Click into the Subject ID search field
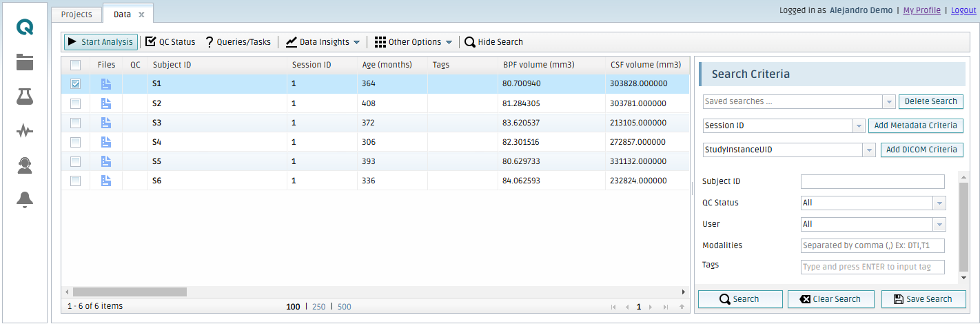Screen dimensions: 980x324 [872, 182]
